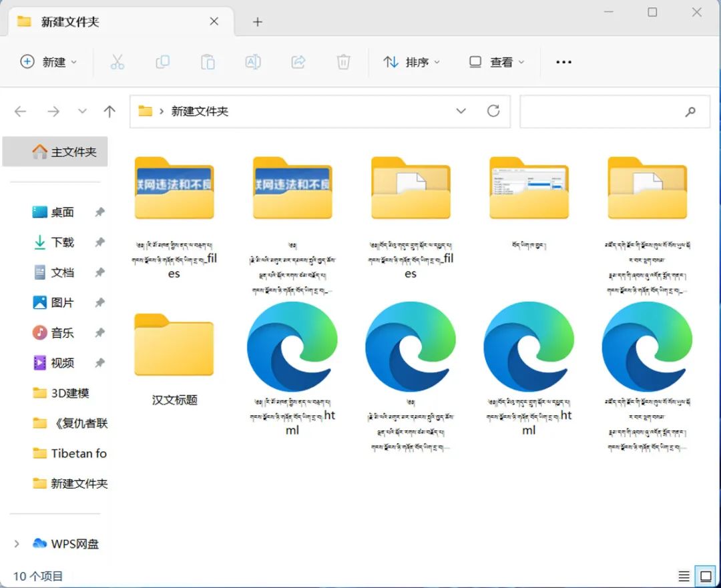Click the 新建文件夹 window tab

coord(120,21)
